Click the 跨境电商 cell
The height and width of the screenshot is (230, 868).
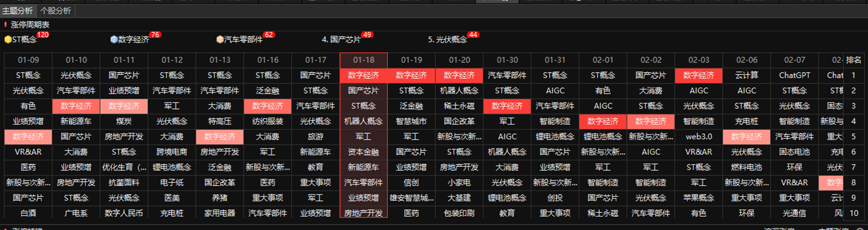(172, 152)
